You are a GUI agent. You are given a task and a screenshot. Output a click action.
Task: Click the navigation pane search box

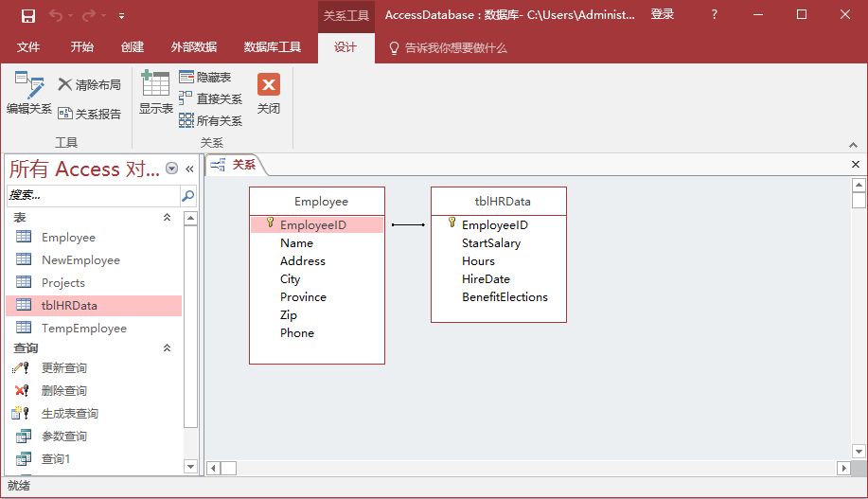[93, 196]
